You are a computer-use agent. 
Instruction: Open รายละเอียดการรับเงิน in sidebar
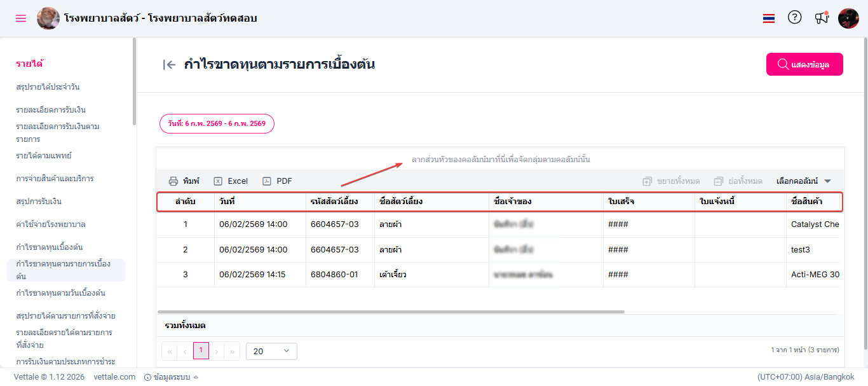coord(51,110)
